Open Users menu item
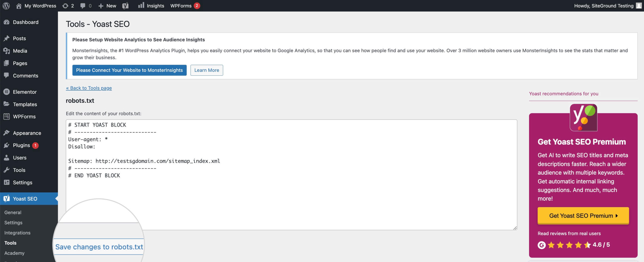The height and width of the screenshot is (262, 644). 29,158
